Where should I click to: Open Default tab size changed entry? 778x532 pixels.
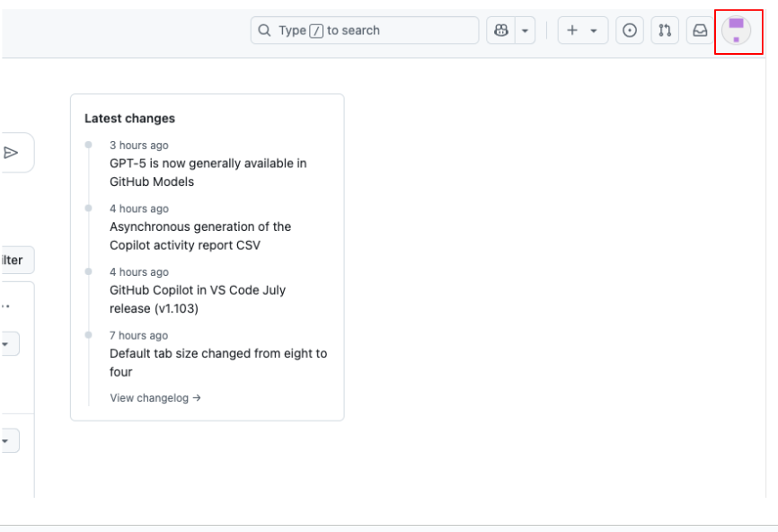tap(218, 363)
